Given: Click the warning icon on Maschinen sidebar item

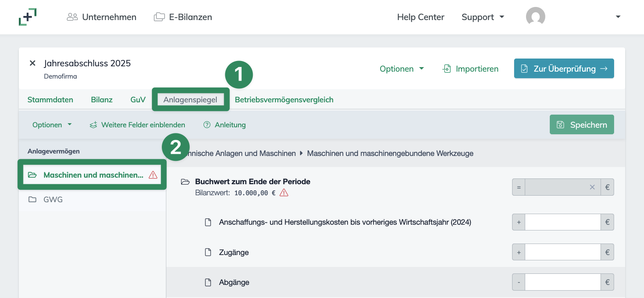Looking at the screenshot, I should [153, 175].
